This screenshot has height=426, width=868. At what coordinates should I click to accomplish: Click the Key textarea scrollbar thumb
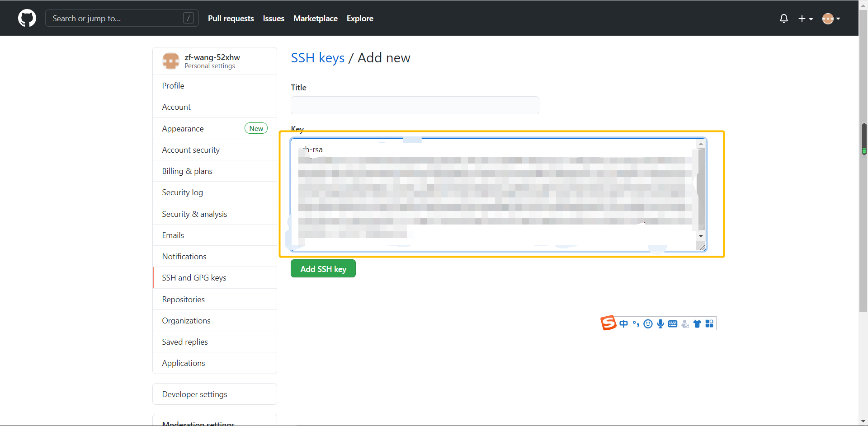pos(701,189)
